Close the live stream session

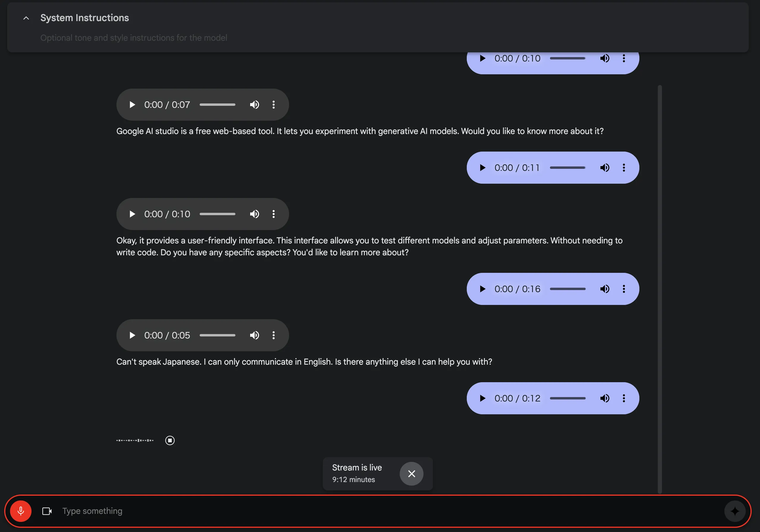pos(411,474)
